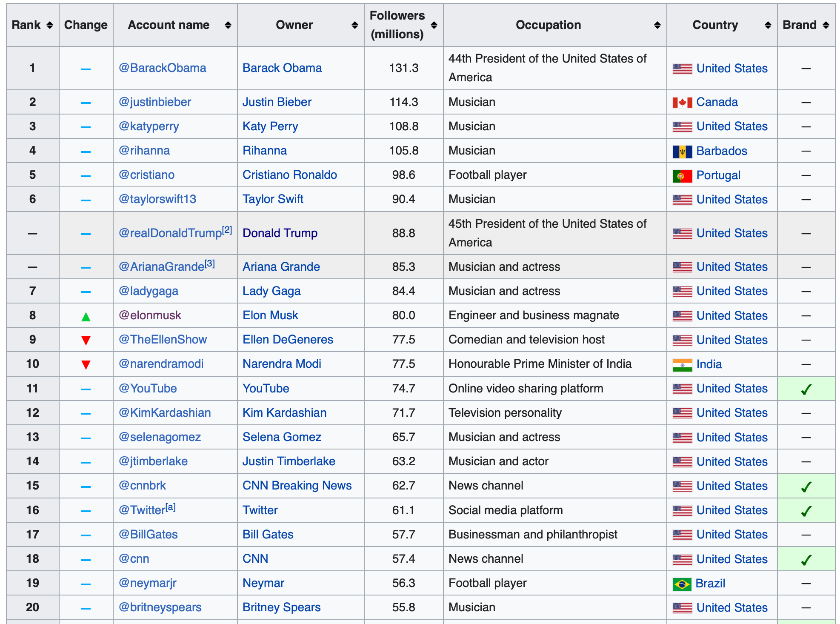Click red down arrow in TheEllenShow row
The width and height of the screenshot is (840, 624).
tap(86, 341)
